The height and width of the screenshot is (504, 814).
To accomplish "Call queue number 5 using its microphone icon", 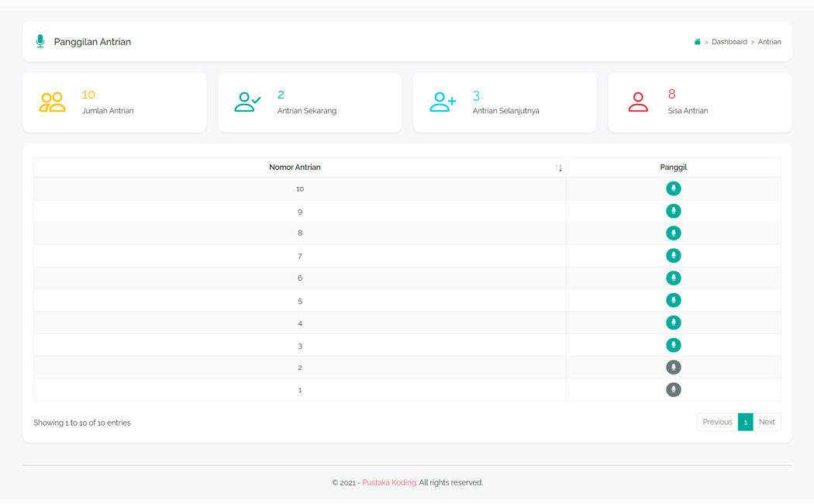I will [673, 300].
